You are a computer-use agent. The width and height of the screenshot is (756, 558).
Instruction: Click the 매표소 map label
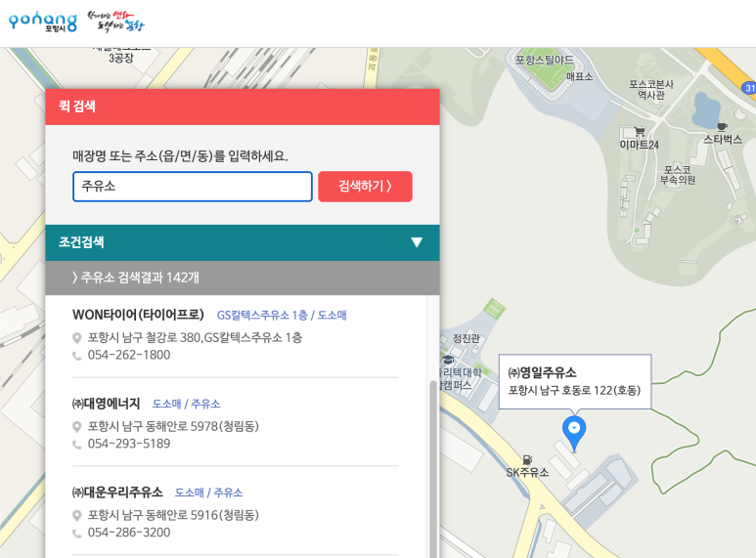pyautogui.click(x=580, y=76)
